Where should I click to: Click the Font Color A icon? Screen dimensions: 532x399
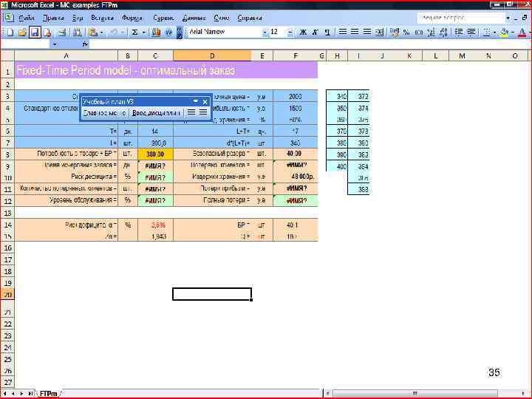(x=522, y=33)
